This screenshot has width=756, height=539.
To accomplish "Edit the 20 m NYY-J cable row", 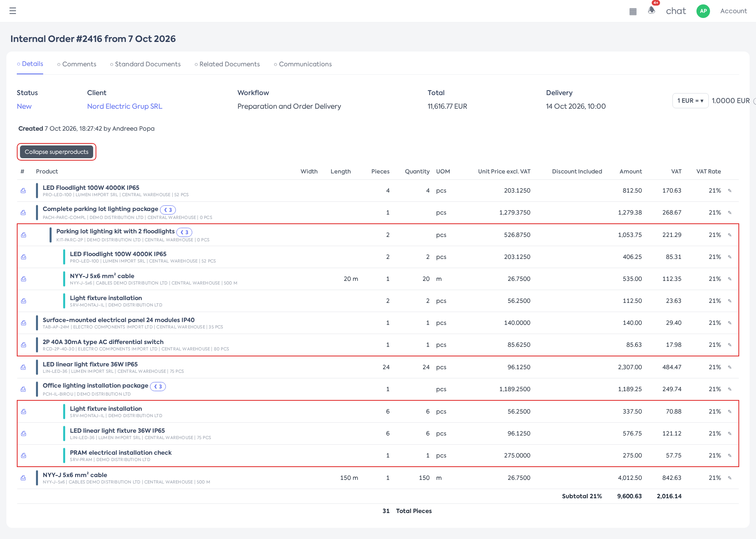I will (730, 279).
